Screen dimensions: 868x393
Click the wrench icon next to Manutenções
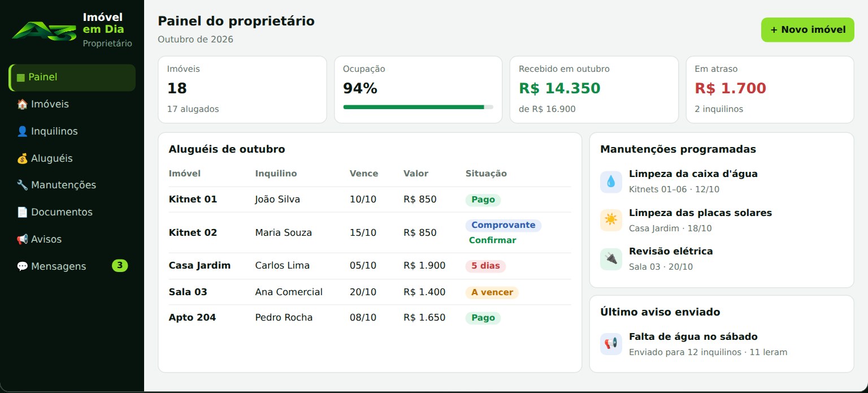point(22,185)
